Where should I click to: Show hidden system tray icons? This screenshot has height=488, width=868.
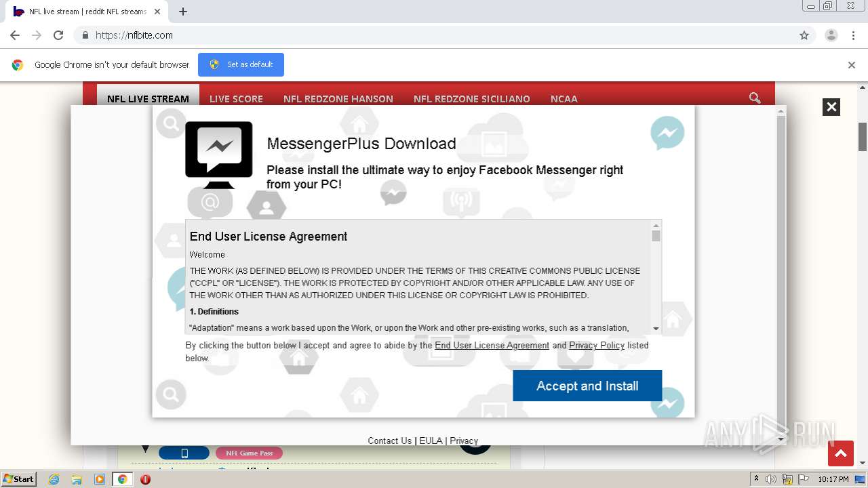coord(756,479)
